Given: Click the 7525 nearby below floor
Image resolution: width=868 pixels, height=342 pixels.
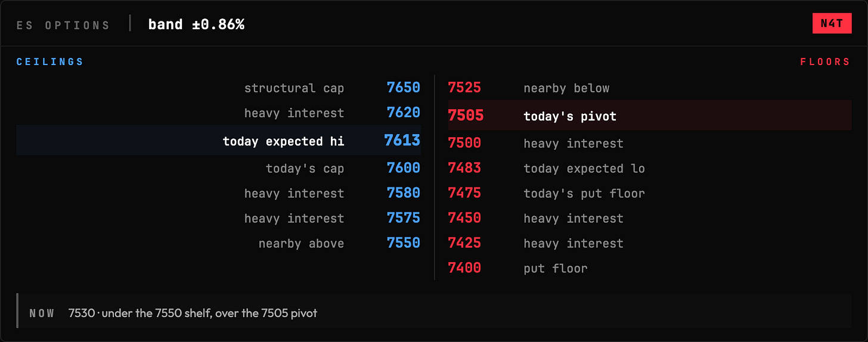Looking at the screenshot, I should tap(650, 88).
